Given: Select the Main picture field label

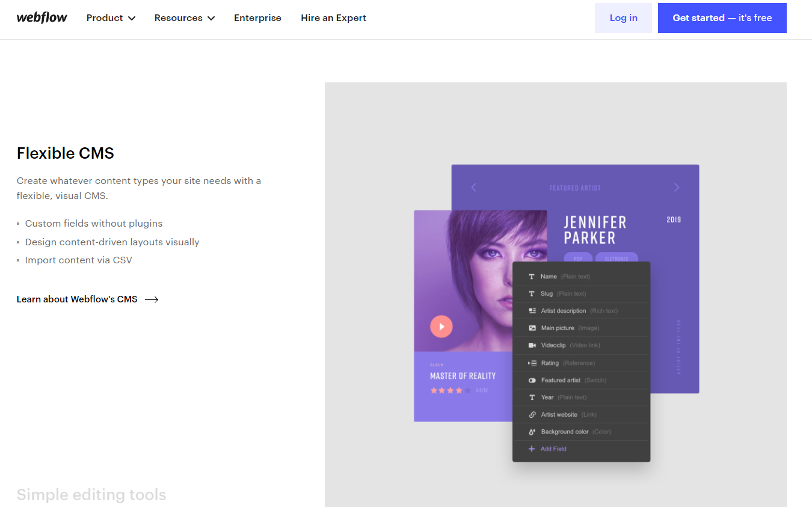Looking at the screenshot, I should point(558,328).
